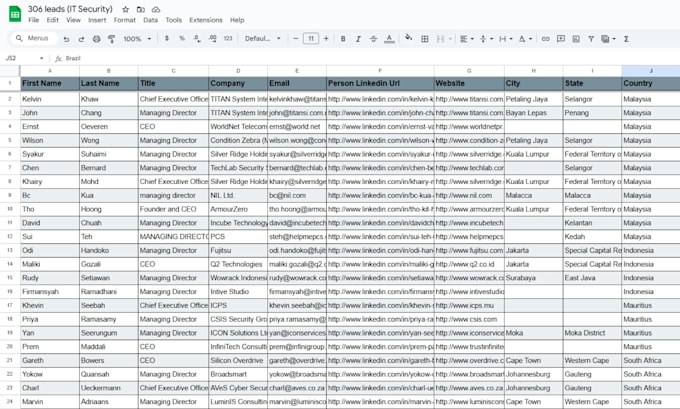Image resolution: width=680 pixels, height=409 pixels.
Task: Toggle bold formatting
Action: click(343, 39)
